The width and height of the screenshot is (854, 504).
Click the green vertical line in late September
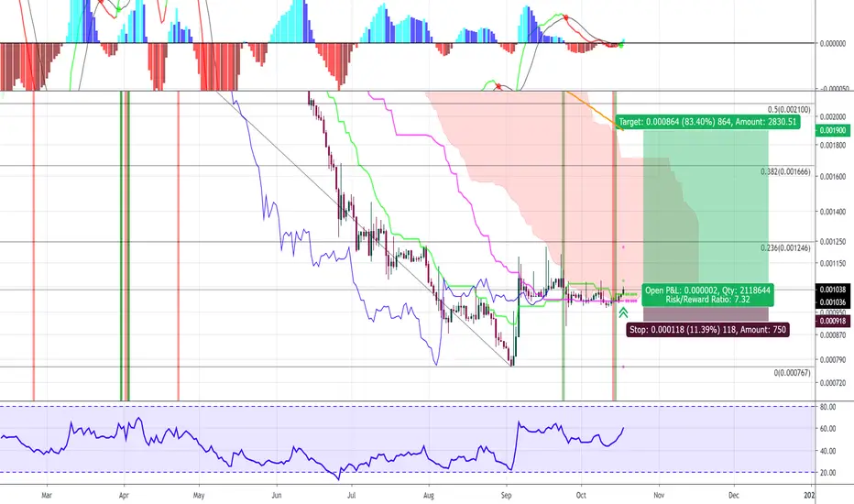(x=564, y=246)
